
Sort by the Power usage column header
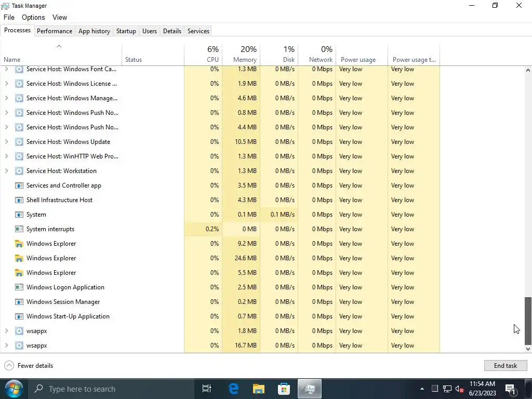[x=362, y=55]
